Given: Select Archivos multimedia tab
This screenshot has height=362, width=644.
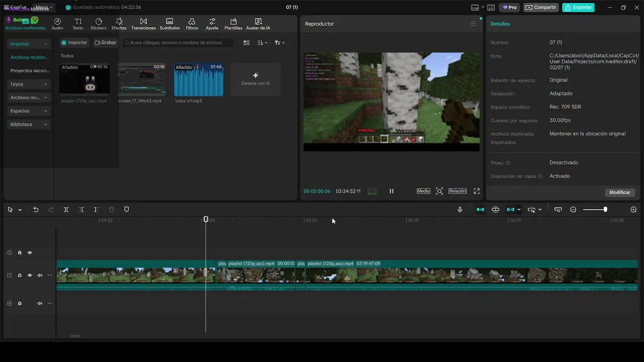Looking at the screenshot, I should coord(25,24).
